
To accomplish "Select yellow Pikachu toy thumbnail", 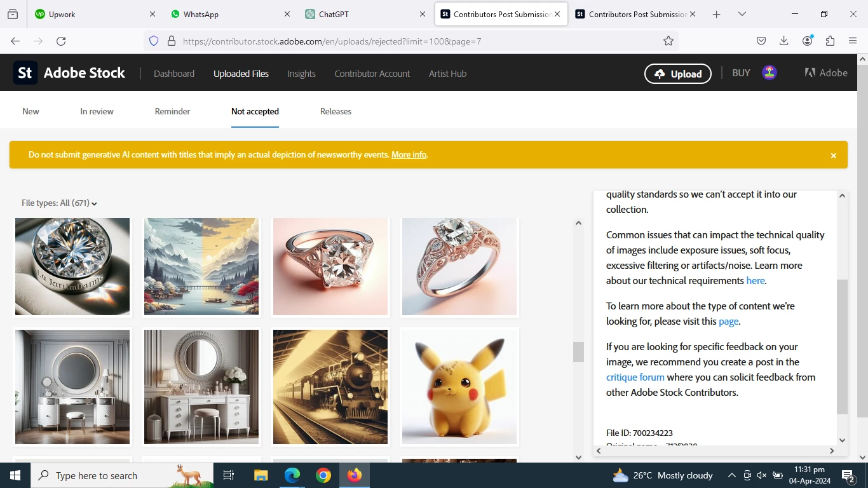I will coord(459,387).
